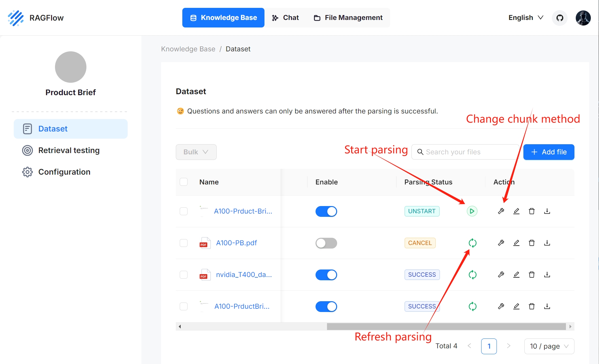This screenshot has height=364, width=599.
Task: Rename A100-PB.pdf using the edit icon
Action: tap(516, 243)
